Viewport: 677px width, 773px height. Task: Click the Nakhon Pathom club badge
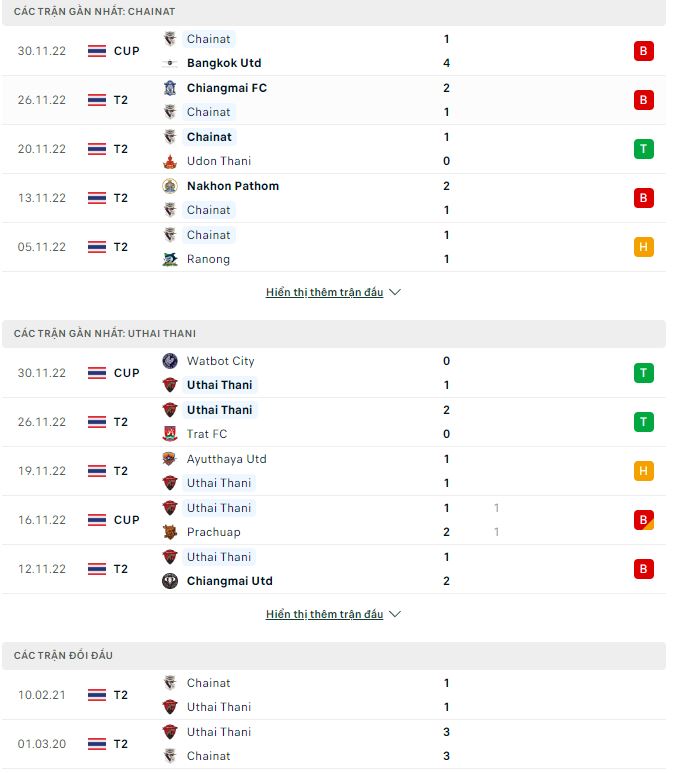click(x=169, y=186)
